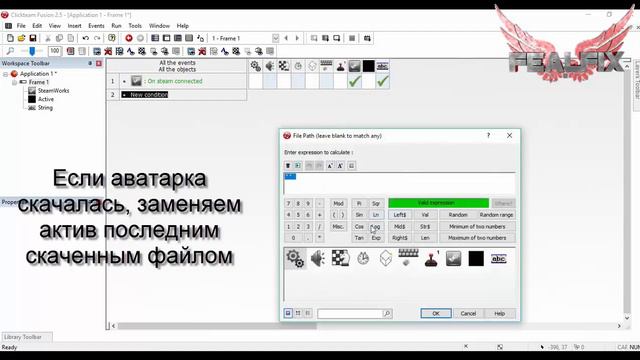This screenshot has height=360, width=640.
Task: Select Special object in dialog's object list
Action: coord(295,258)
